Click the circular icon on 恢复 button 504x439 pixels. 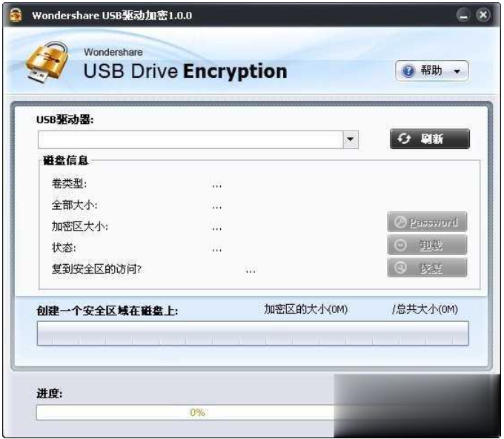point(400,268)
